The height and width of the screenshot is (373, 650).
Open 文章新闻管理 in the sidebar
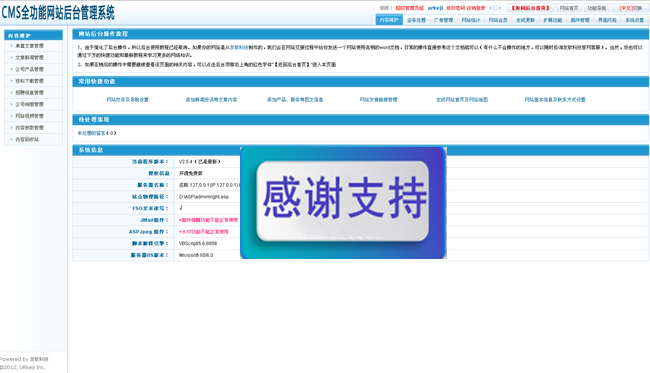tap(29, 58)
